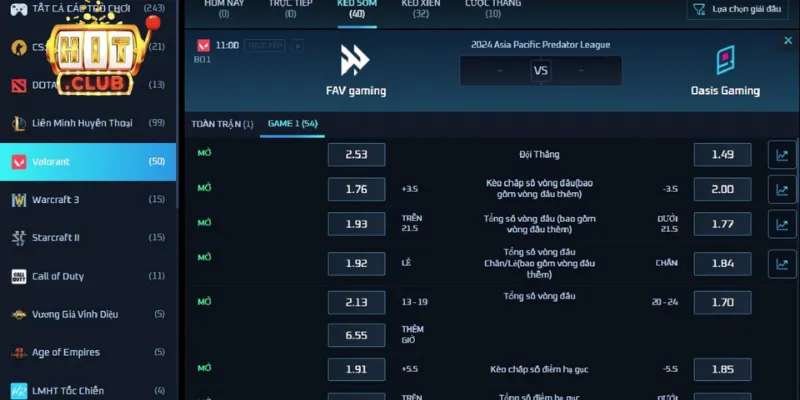800x400 pixels.
Task: Open the Lựa chọn giải đấu filter
Action: [737, 9]
